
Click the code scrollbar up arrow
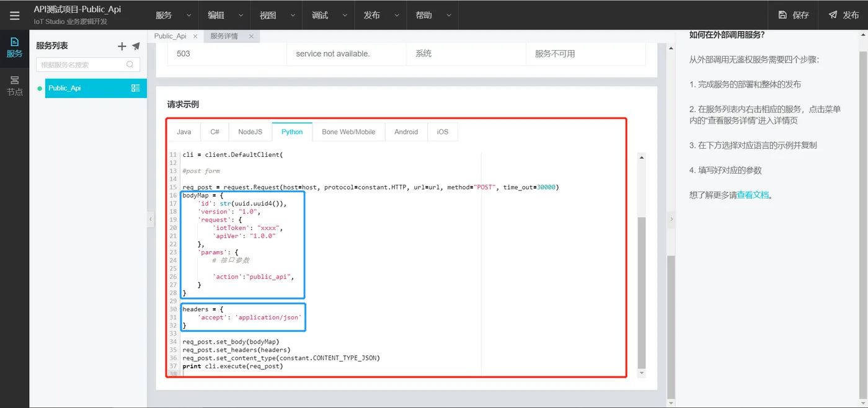[641, 157]
